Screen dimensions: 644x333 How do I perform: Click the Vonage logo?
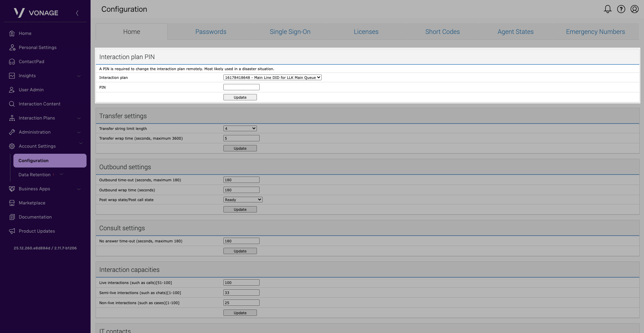click(x=36, y=13)
